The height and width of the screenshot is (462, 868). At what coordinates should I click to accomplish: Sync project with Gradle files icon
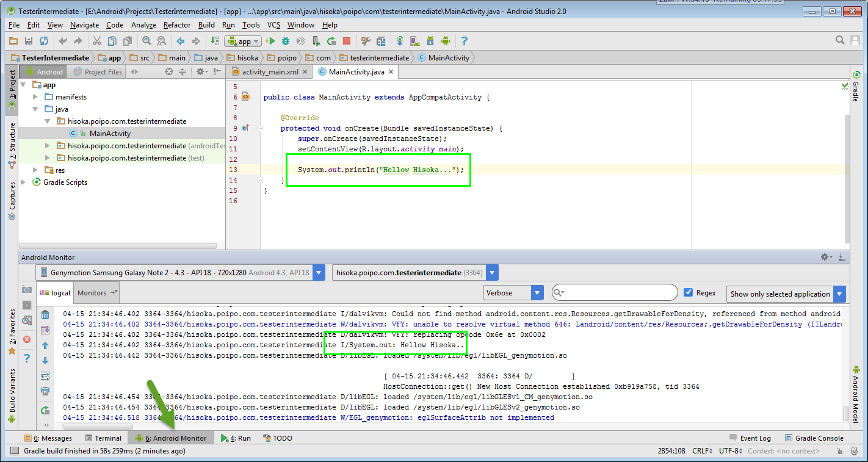(400, 41)
